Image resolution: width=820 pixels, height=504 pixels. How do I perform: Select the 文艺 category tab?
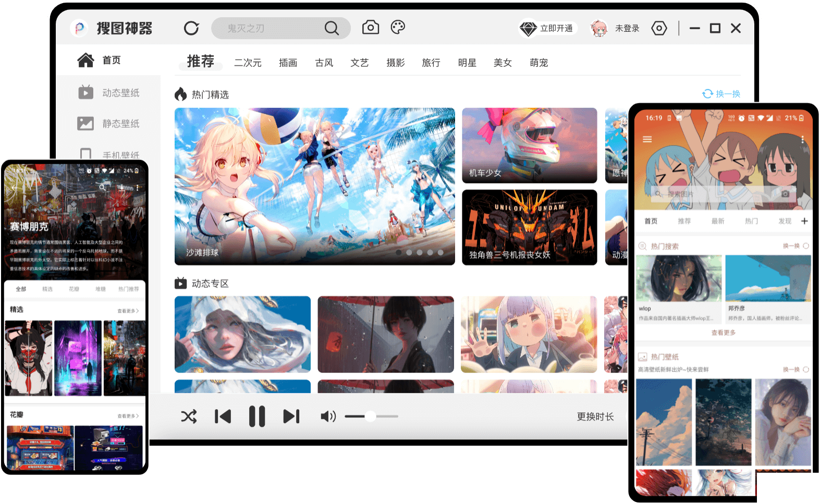click(x=359, y=63)
